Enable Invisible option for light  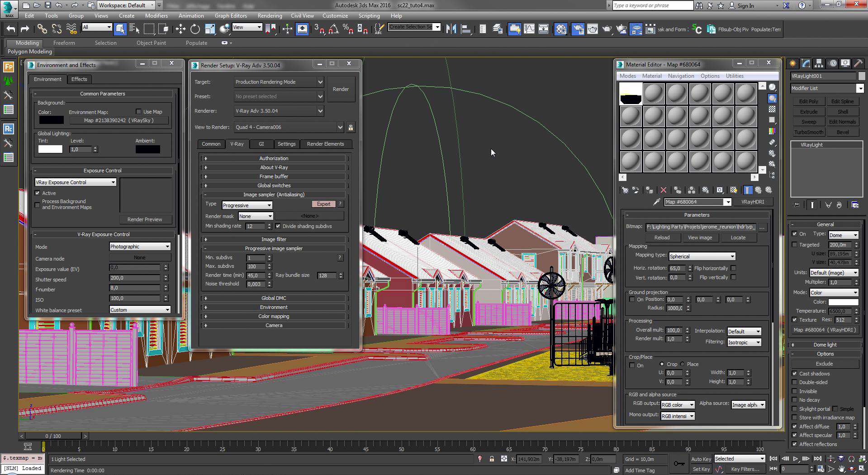(795, 391)
